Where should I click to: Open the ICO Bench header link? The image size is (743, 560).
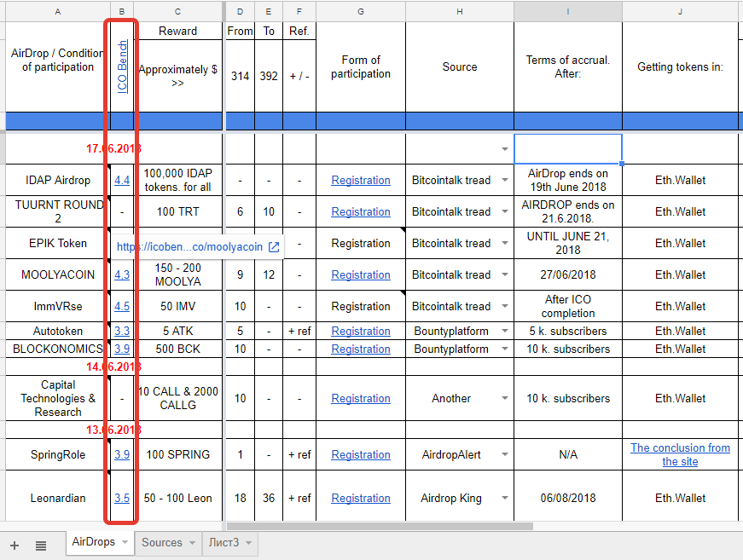coord(122,66)
